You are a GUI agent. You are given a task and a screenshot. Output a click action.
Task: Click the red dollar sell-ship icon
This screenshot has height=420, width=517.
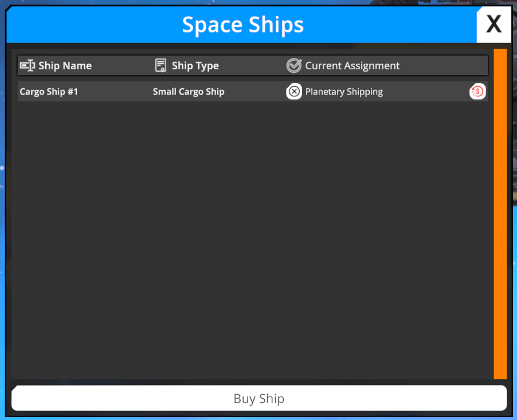point(477,91)
